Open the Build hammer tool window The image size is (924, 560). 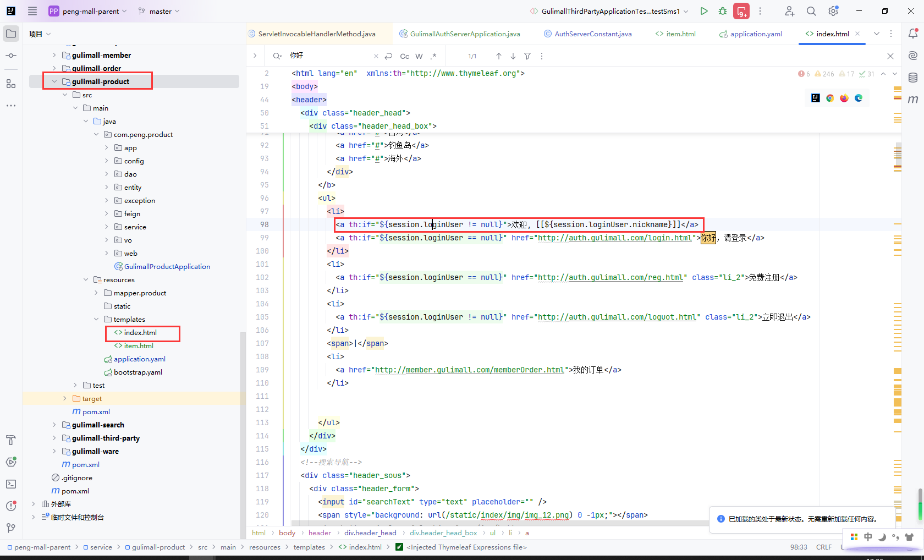click(11, 440)
